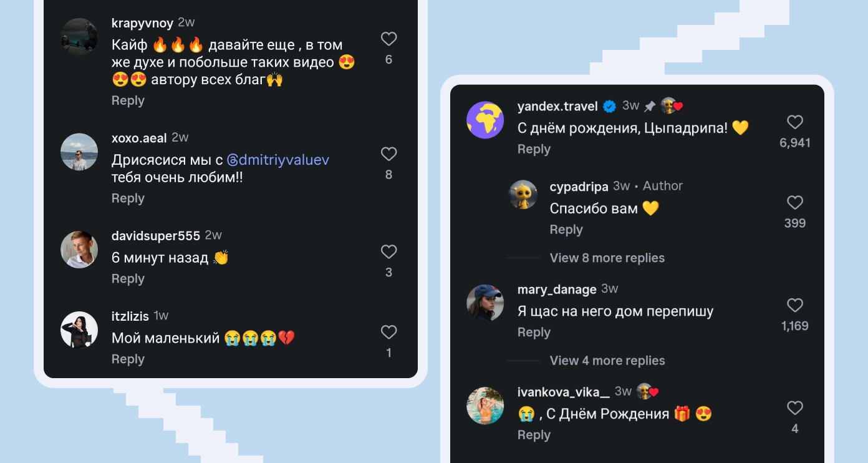
Task: Reply to mary_danage's comment
Action: pyautogui.click(x=534, y=332)
